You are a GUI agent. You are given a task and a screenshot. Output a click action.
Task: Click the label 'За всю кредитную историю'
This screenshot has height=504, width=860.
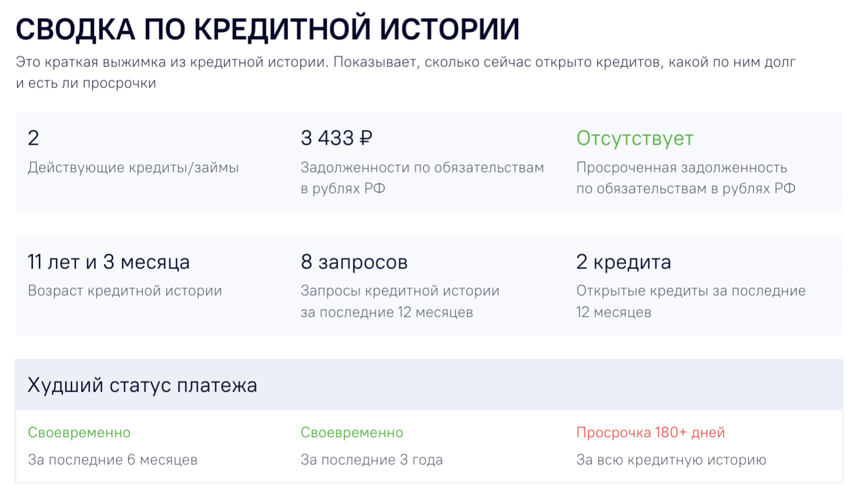pos(671,460)
